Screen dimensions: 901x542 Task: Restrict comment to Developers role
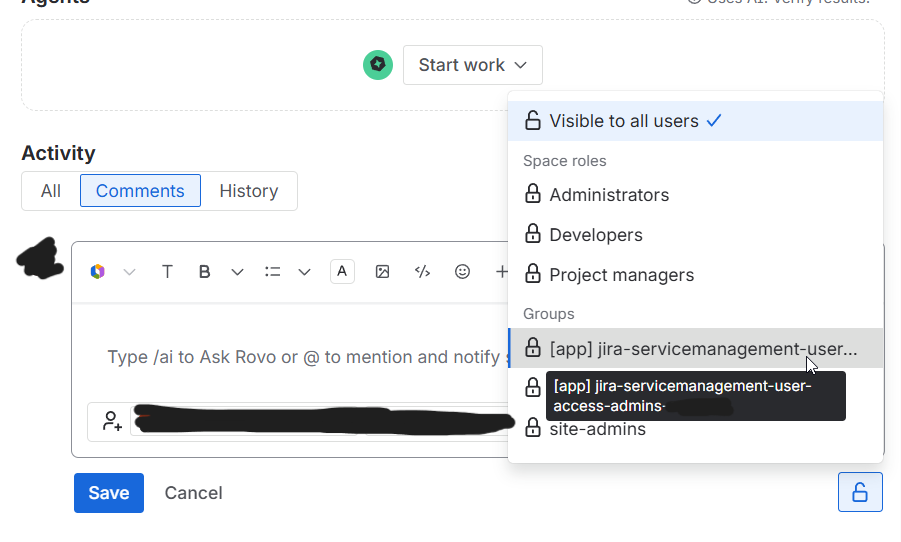point(695,235)
